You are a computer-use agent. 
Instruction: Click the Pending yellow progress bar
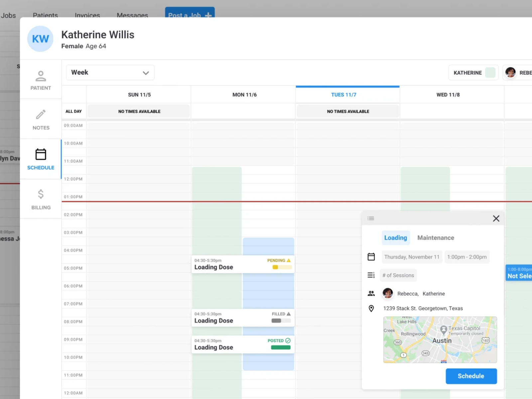pos(282,267)
